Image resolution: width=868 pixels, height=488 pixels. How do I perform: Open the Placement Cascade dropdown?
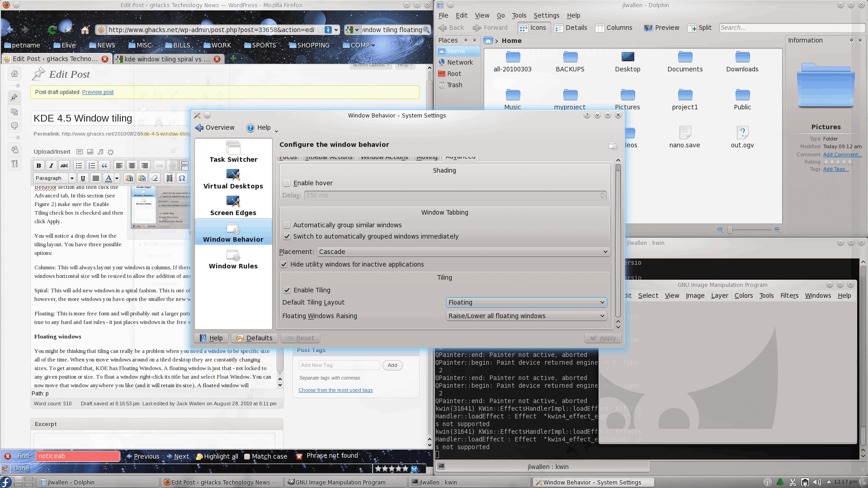pyautogui.click(x=463, y=252)
